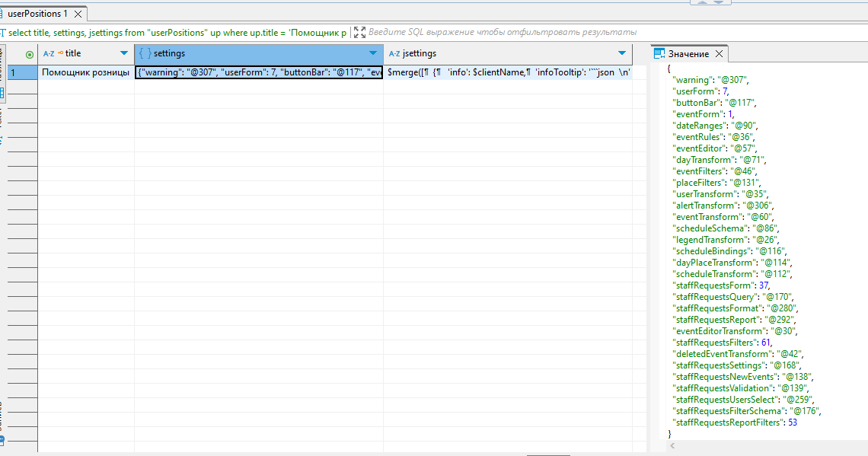
Task: Click the line "legendTransform": "@26"
Action: click(x=726, y=240)
